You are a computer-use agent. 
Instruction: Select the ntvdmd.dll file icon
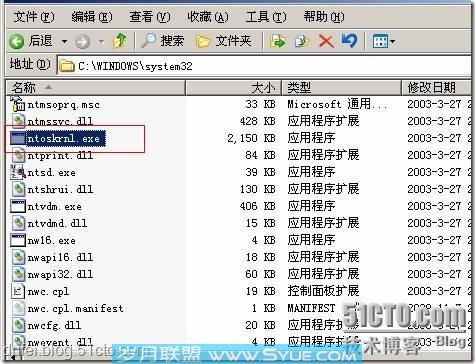[x=18, y=223]
